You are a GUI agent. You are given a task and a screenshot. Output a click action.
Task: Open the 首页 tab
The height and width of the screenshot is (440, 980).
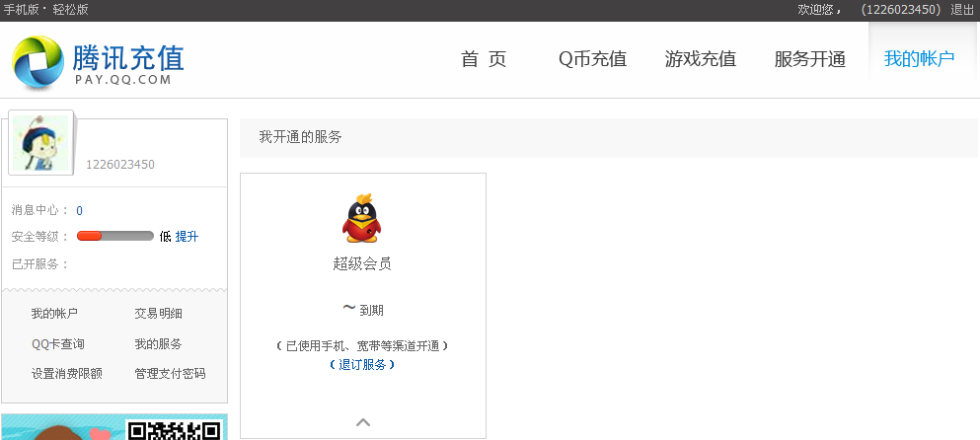pyautogui.click(x=484, y=59)
